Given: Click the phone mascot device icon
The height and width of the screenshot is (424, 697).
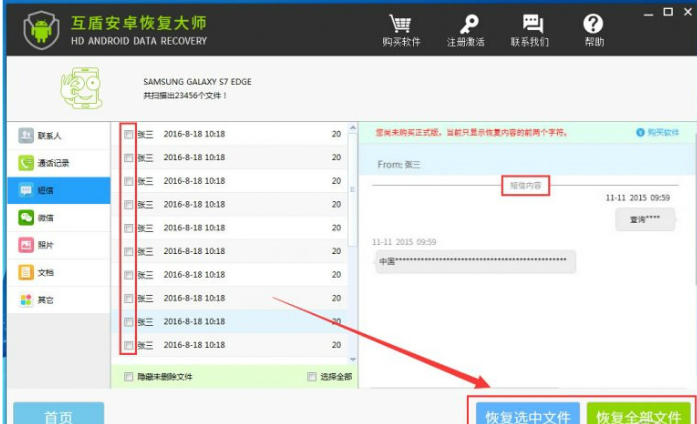Looking at the screenshot, I should (82, 88).
